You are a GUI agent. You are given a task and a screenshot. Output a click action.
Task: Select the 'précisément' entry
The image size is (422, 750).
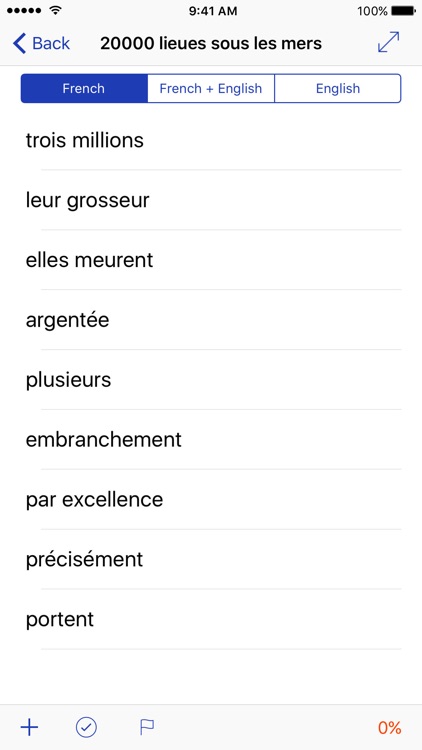tap(211, 559)
